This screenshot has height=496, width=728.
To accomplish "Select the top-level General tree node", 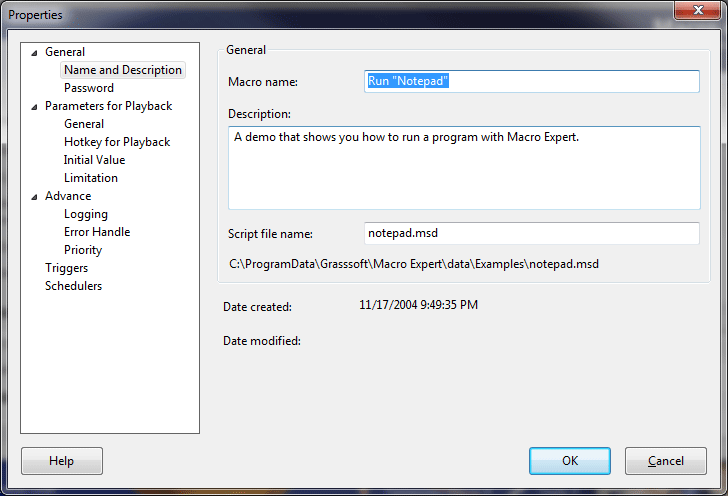I will 65,52.
